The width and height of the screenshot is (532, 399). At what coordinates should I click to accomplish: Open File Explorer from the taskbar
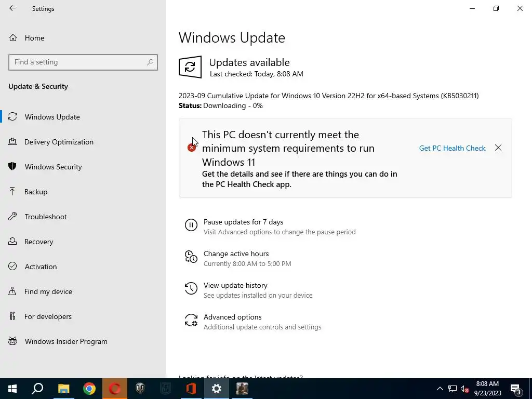(63, 389)
